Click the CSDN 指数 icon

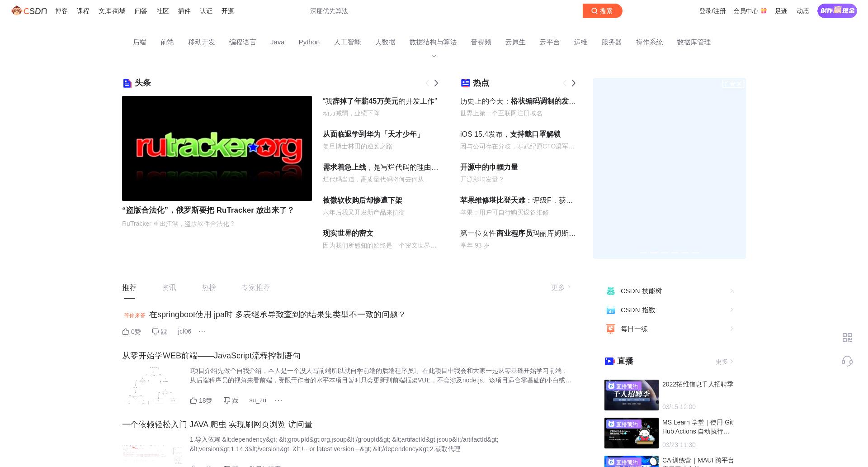(611, 310)
